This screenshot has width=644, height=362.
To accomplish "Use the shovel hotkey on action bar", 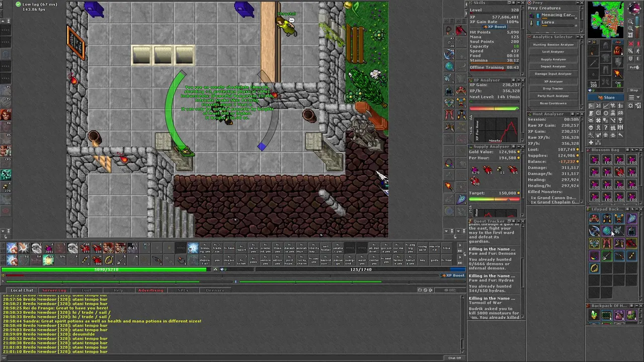I will tap(121, 259).
